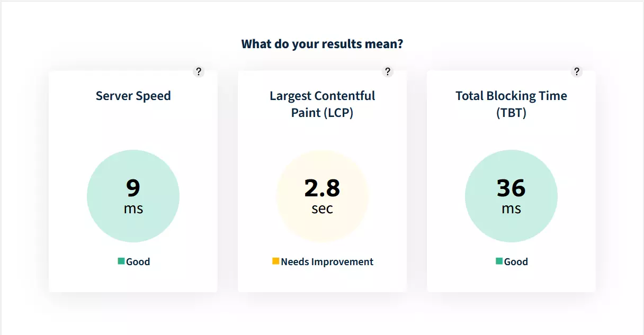Click the 'sec' unit under 2.8
The width and height of the screenshot is (644, 335).
click(x=322, y=208)
